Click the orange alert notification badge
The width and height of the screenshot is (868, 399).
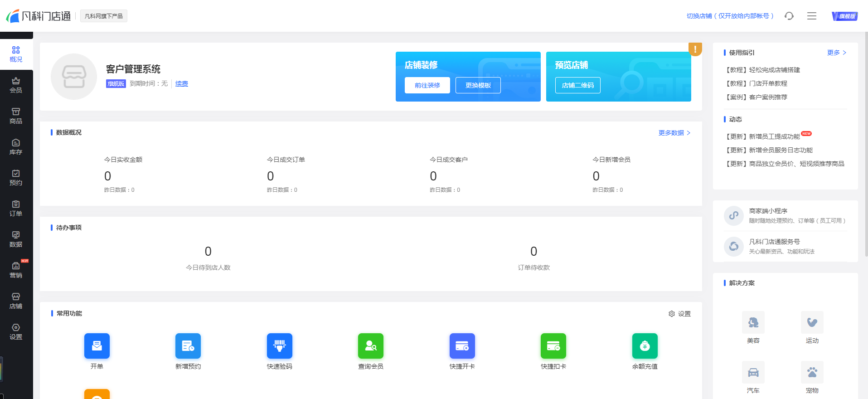[x=695, y=49]
